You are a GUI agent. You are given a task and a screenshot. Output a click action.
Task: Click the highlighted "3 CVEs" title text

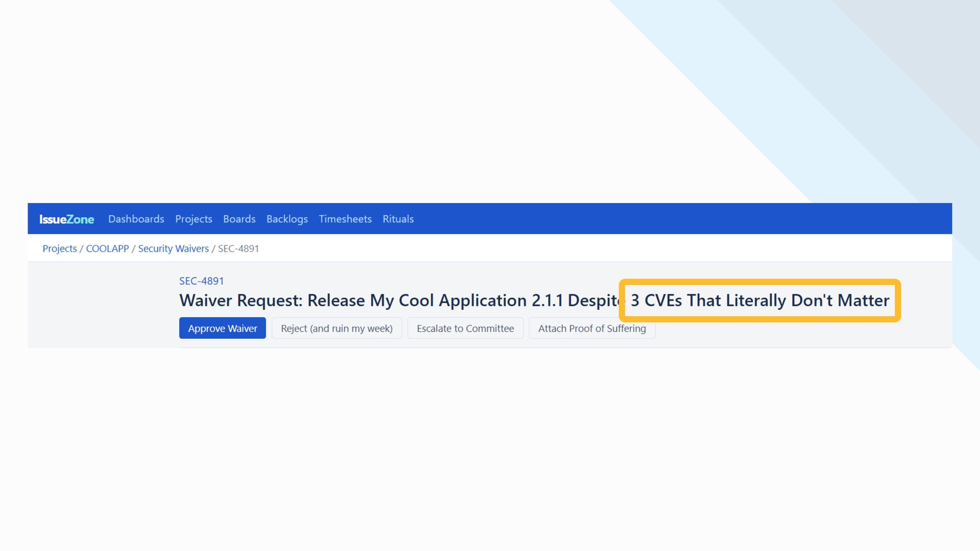click(656, 300)
